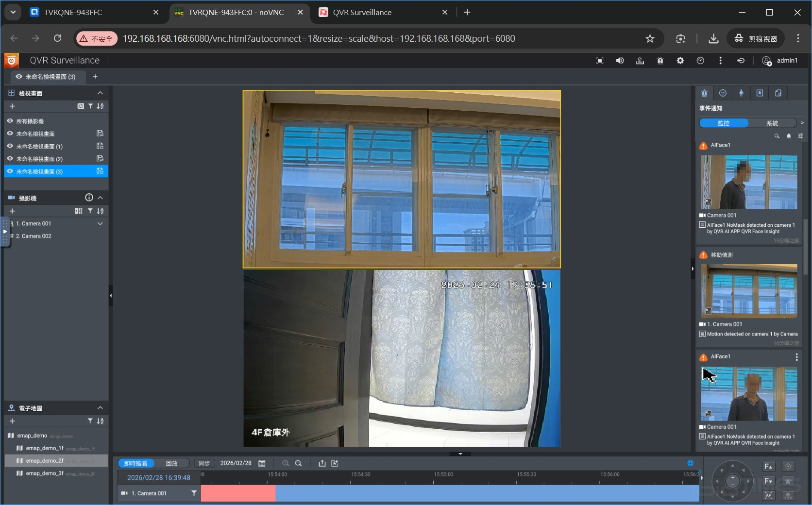
Task: Click the fullscreen icon in top toolbar
Action: [600, 61]
